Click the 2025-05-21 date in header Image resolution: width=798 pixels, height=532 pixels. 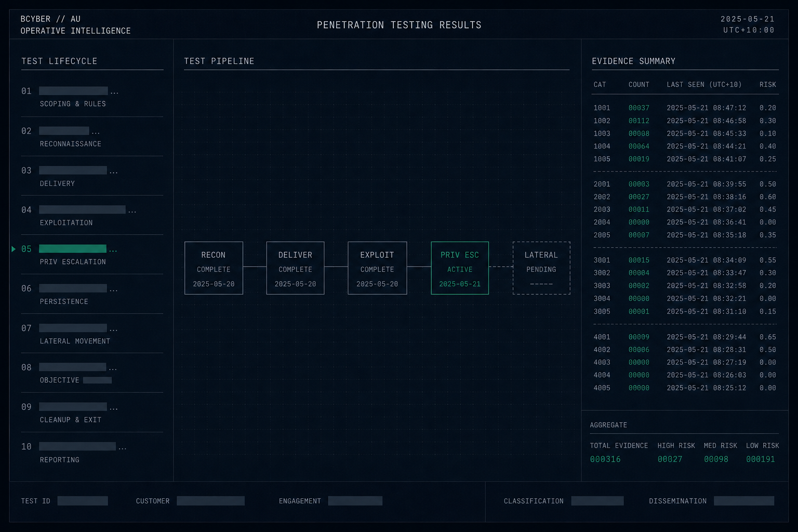tap(748, 19)
